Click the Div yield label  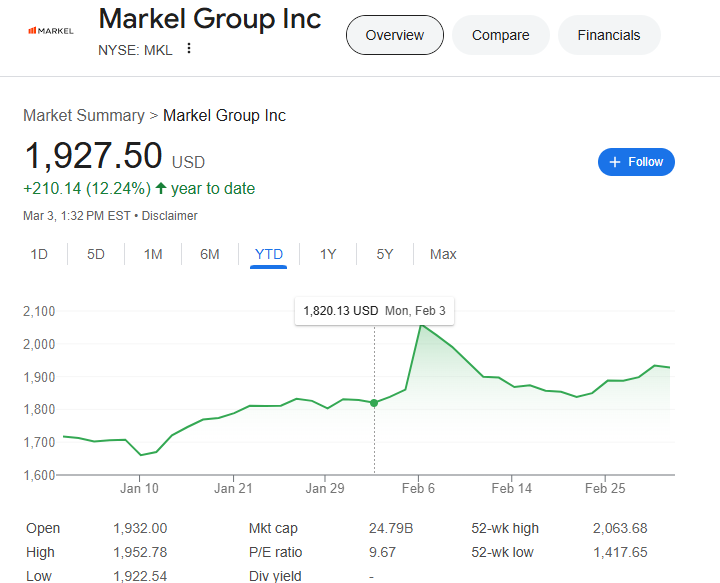[275, 576]
